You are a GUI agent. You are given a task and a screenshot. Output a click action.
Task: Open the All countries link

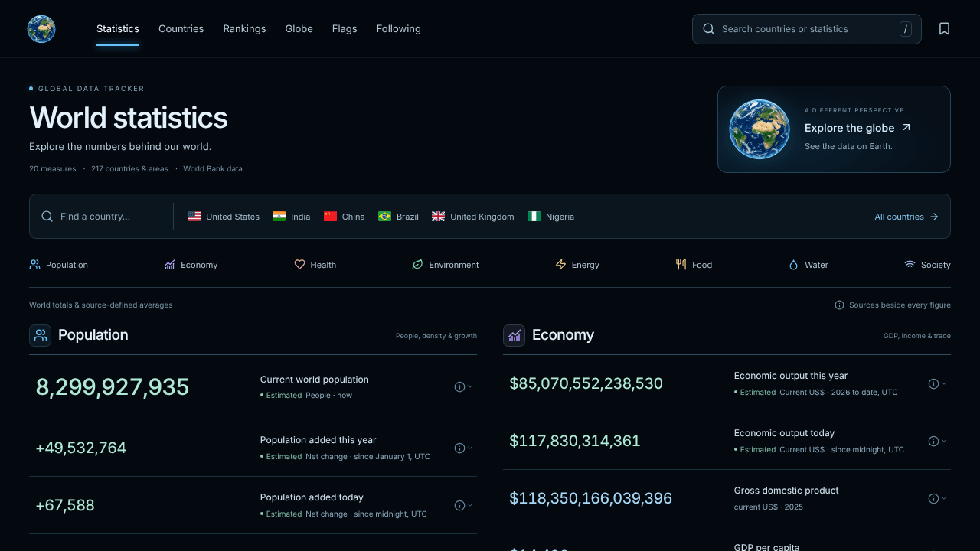click(906, 217)
